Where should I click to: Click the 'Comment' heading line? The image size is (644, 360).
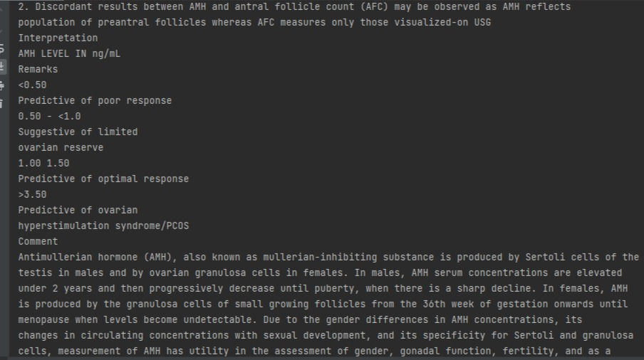pos(38,241)
